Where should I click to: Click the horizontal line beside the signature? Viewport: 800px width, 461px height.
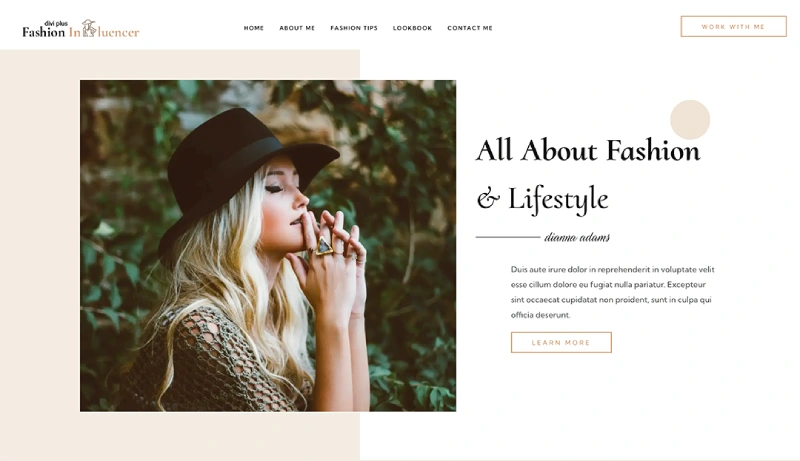[x=508, y=237]
